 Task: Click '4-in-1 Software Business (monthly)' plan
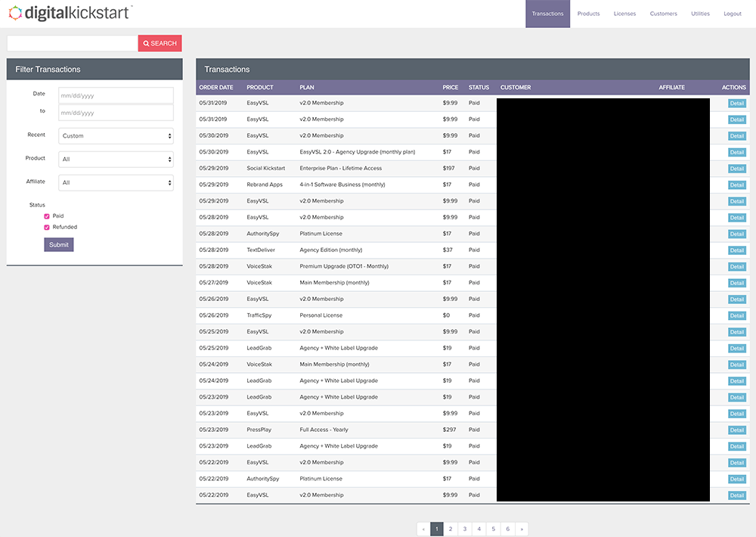pyautogui.click(x=342, y=185)
